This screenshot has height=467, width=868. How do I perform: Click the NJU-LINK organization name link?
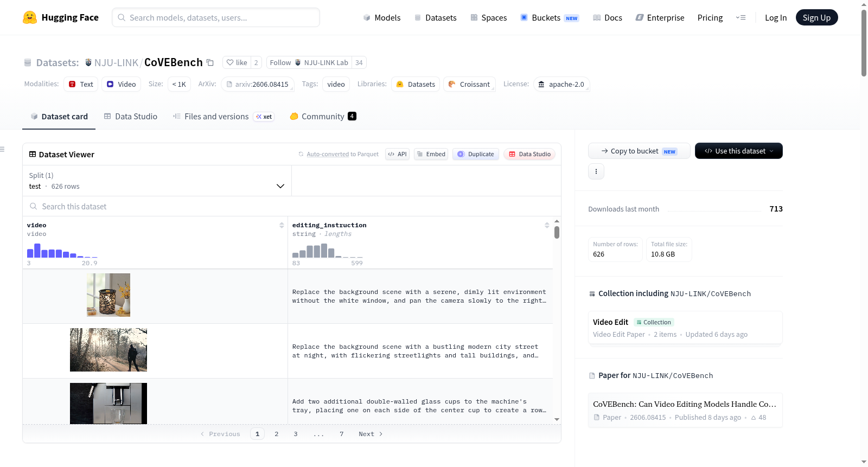[116, 62]
